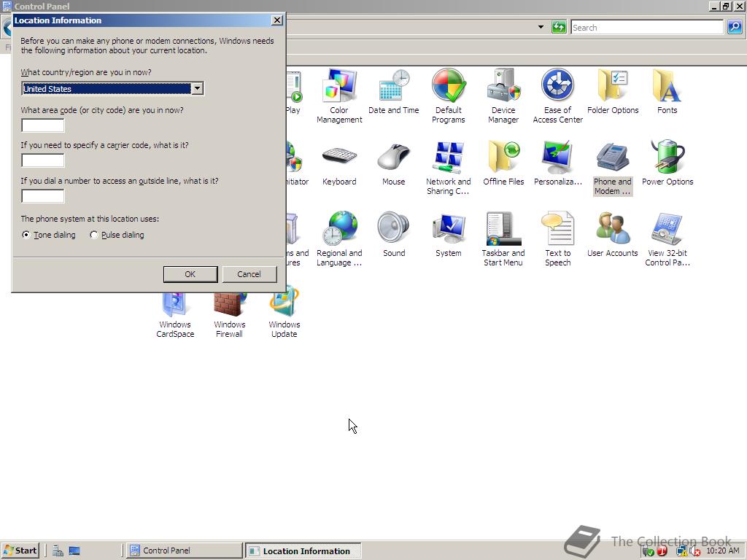Cancel the Location Information dialog
The height and width of the screenshot is (560, 747).
point(249,274)
